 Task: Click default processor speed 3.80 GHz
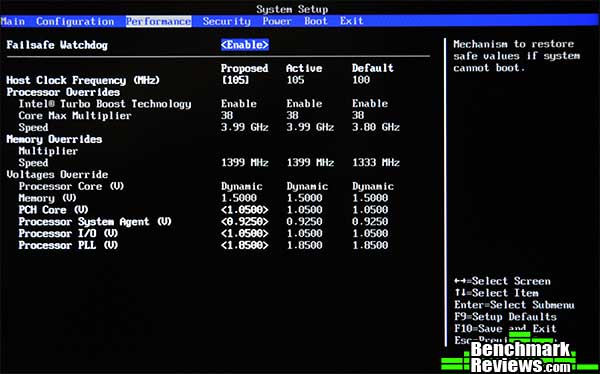click(x=376, y=127)
